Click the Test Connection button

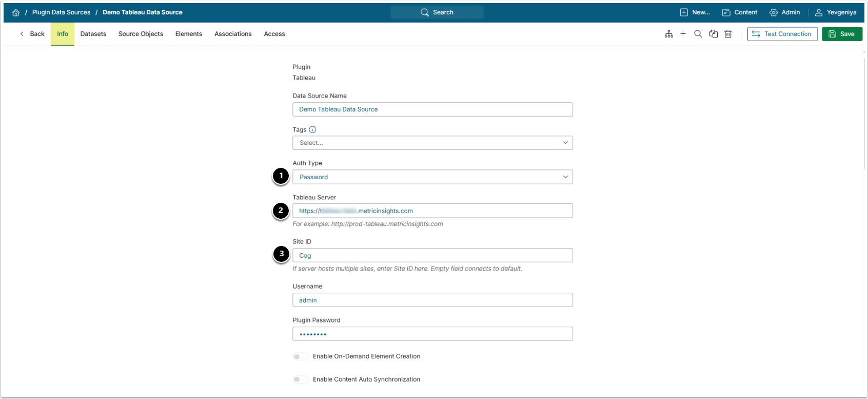click(x=782, y=34)
